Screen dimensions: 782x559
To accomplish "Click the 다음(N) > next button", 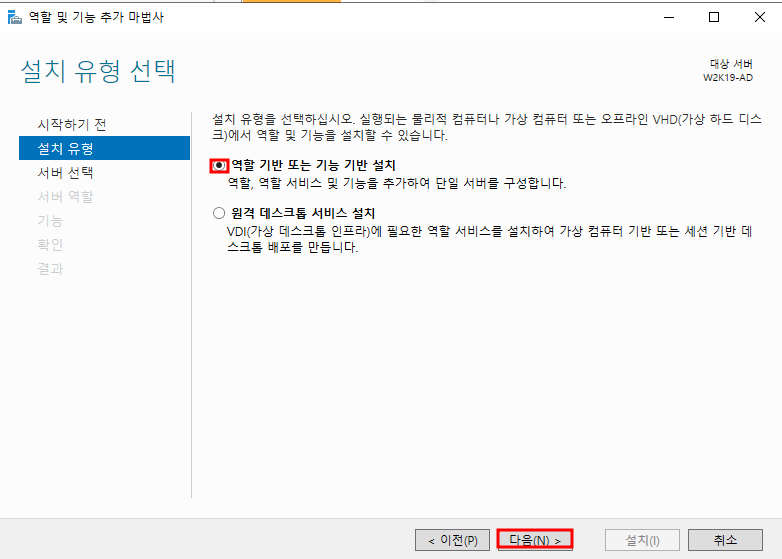I will click(535, 540).
